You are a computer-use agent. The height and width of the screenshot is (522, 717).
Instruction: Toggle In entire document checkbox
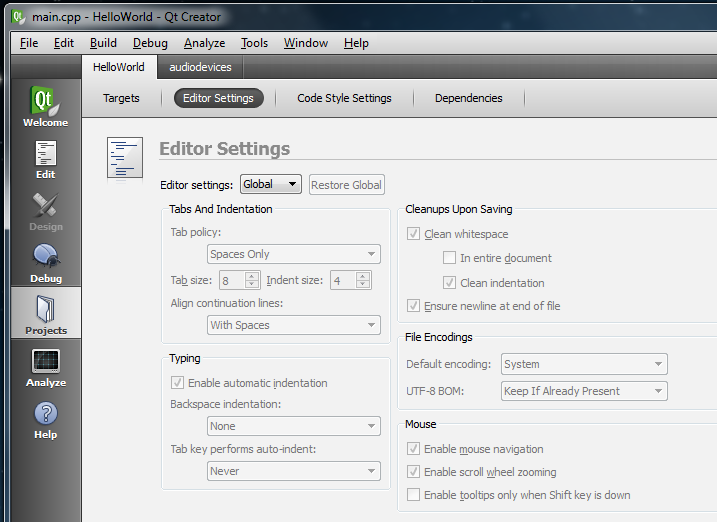(449, 258)
